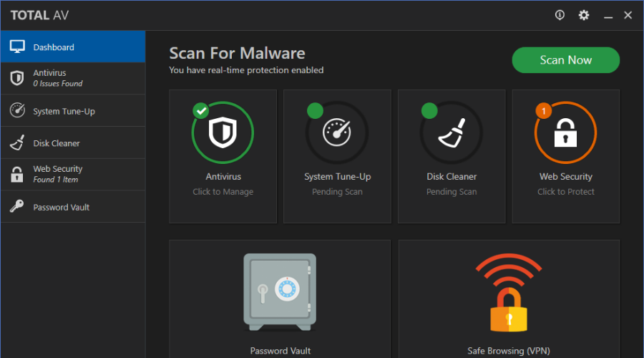Open the info icon in title bar
644x358 pixels.
tap(560, 15)
